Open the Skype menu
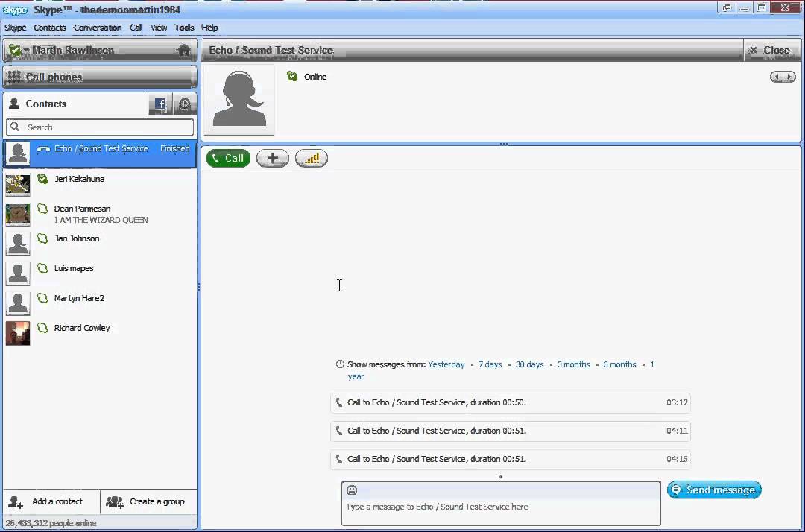Viewport: 805px width, 532px height. coord(16,28)
